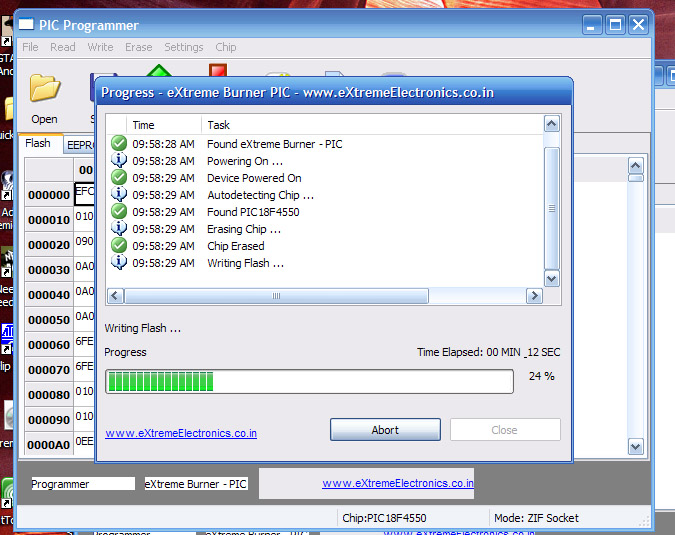Click info icon beside Autodetecting Chip
Screen dimensions: 675x535
point(119,194)
